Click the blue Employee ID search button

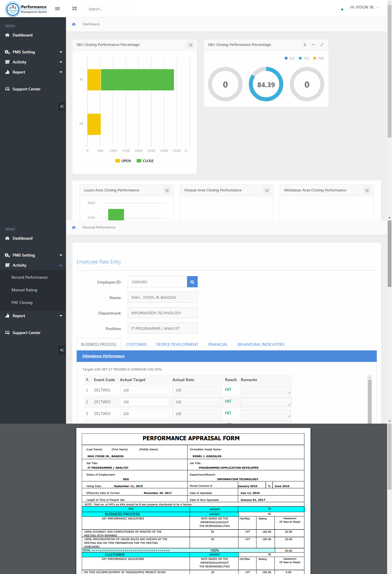pos(192,282)
